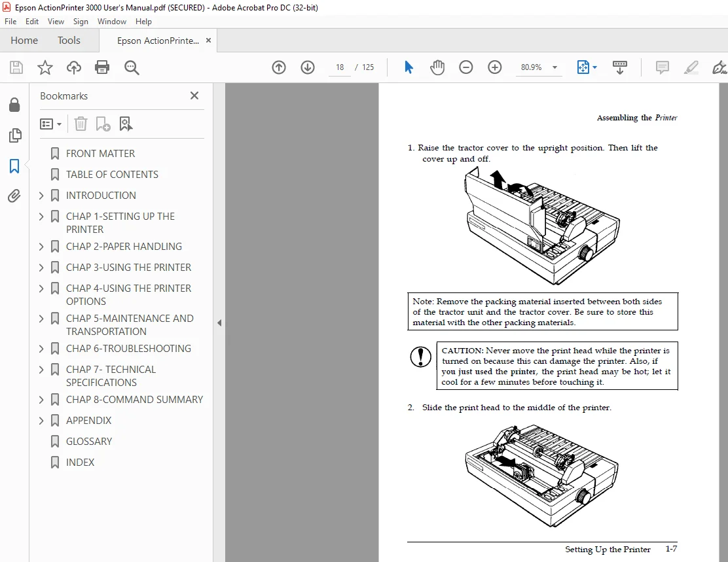Open the View menu
Viewport: 728px width, 562px height.
coord(56,22)
